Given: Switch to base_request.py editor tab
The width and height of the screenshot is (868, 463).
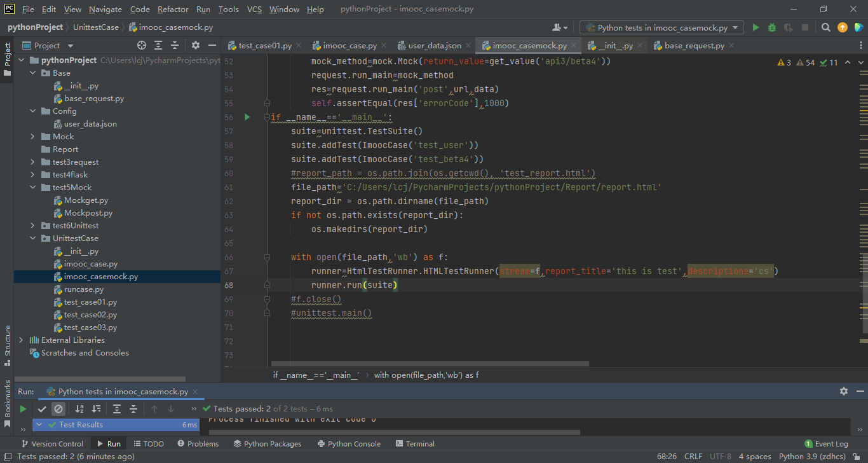Looking at the screenshot, I should [694, 45].
